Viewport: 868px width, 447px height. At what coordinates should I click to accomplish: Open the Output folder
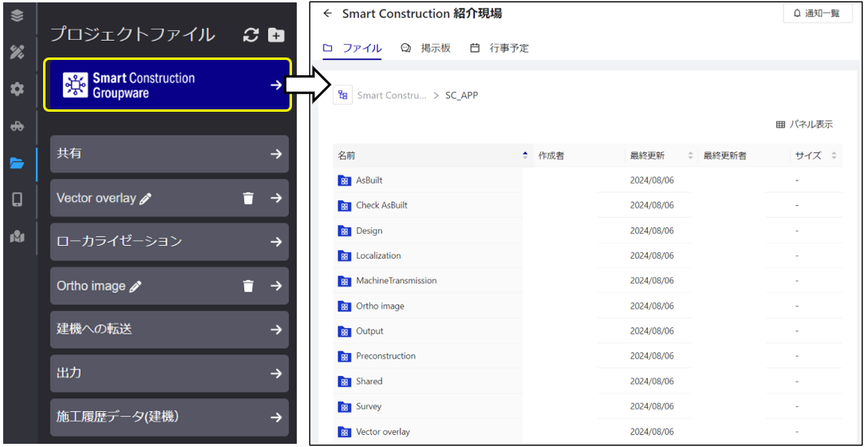[x=370, y=330]
